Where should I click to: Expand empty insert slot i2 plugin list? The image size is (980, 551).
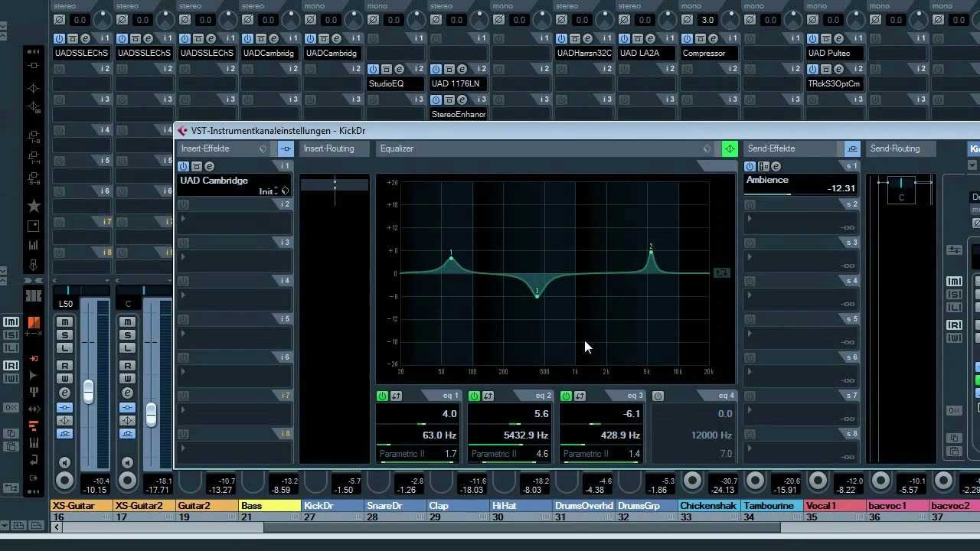[182, 219]
